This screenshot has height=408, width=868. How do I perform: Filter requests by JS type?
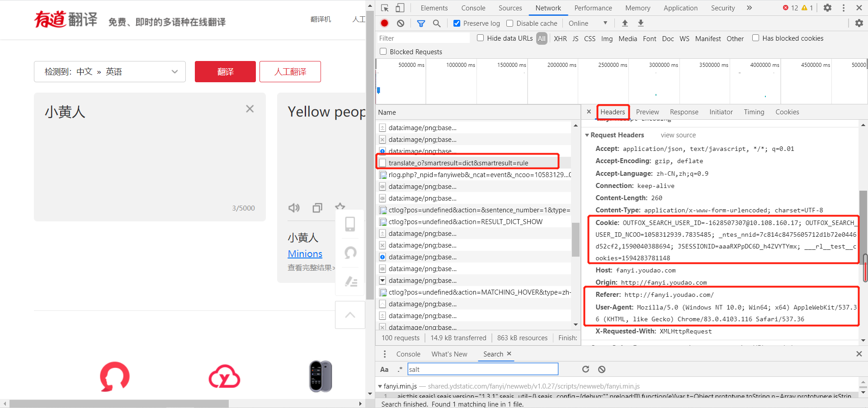[575, 38]
